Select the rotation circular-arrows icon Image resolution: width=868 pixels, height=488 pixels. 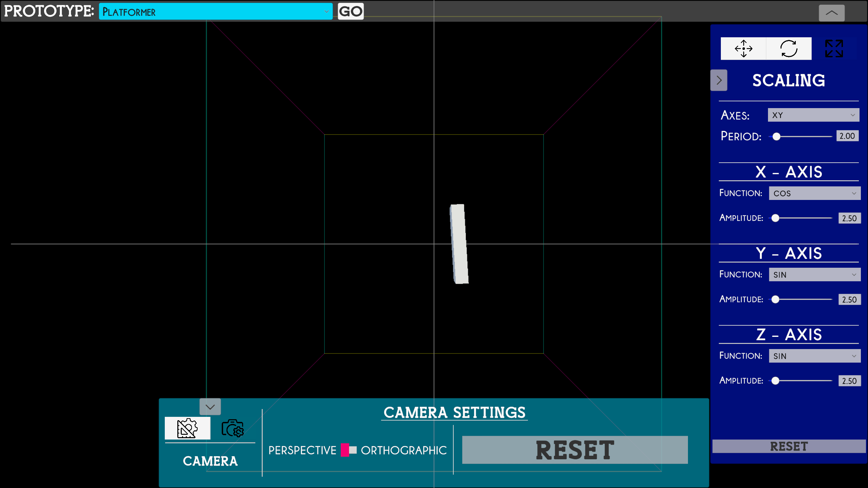tap(789, 48)
